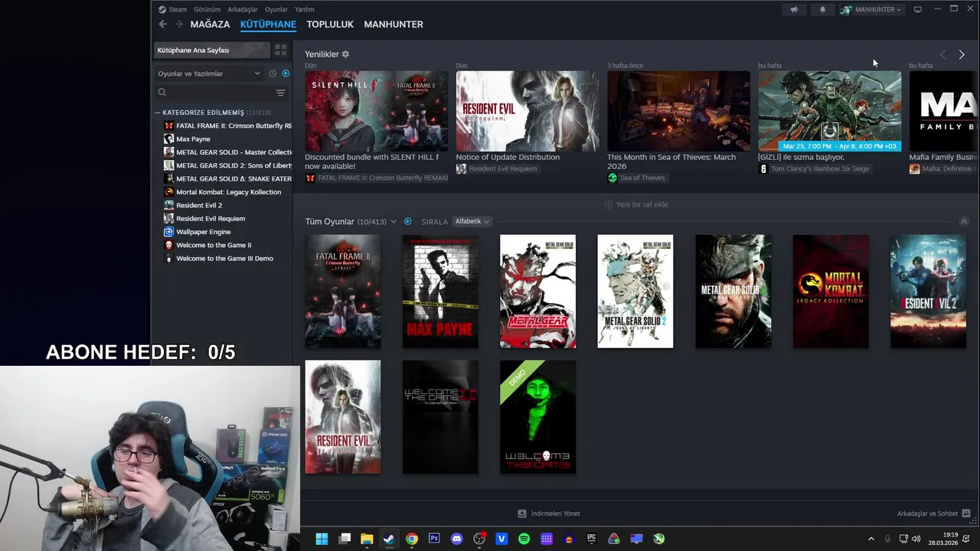Screen dimensions: 980x551
Task: Toggle play-ready filter beside Tüm Oyunlar
Action: click(407, 221)
